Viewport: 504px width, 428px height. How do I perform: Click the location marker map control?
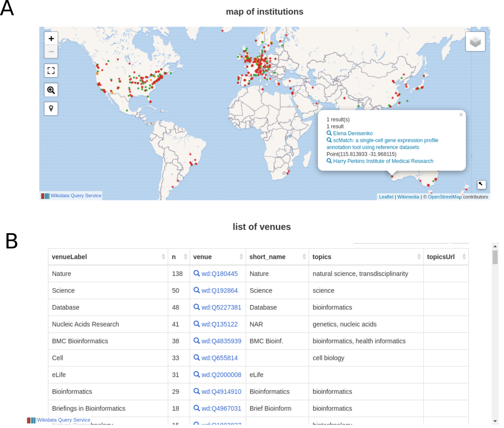[51, 109]
